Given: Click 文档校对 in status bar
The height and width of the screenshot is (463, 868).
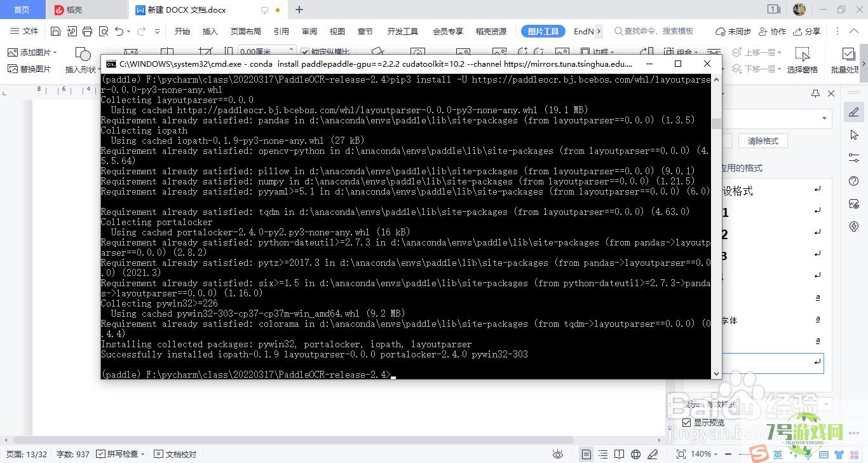Looking at the screenshot, I should coord(176,454).
